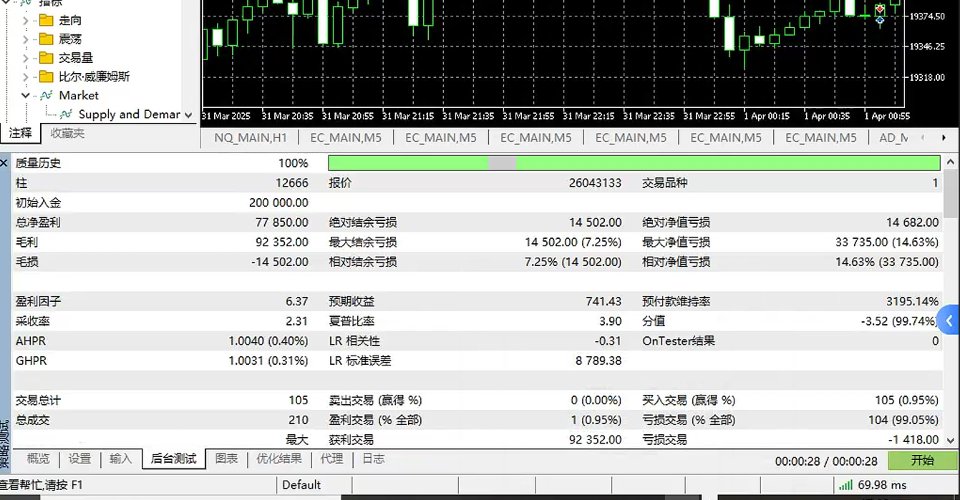
Task: Switch to the 代理 tester tab
Action: (332, 458)
